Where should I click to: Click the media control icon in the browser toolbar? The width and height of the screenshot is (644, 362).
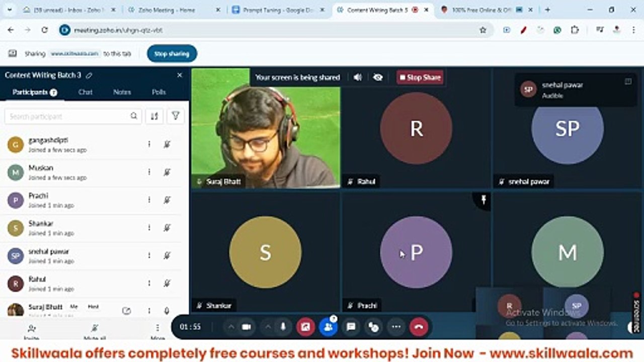pos(599,30)
